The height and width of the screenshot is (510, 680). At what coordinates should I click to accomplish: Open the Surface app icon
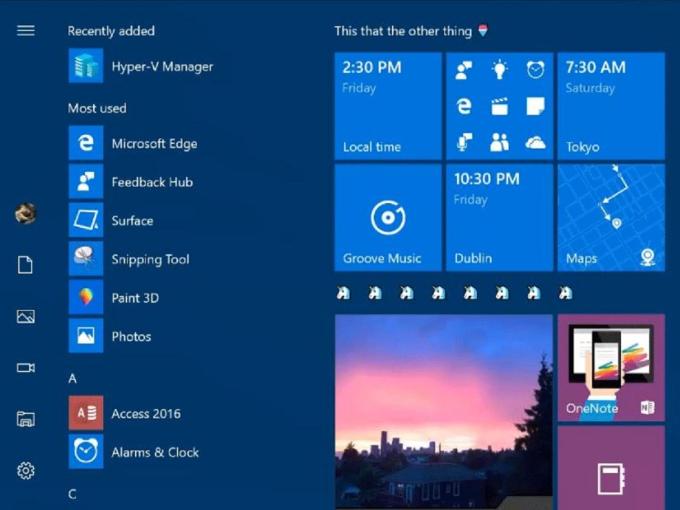pyautogui.click(x=86, y=220)
